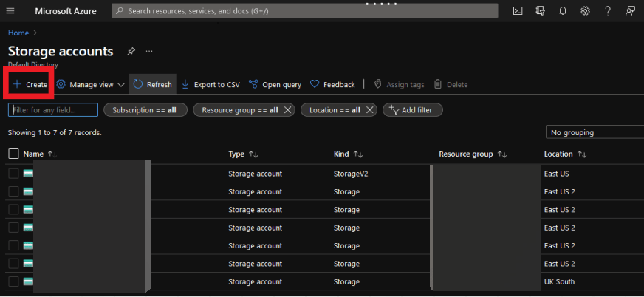The height and width of the screenshot is (297, 644).
Task: Open the Subscription == all filter
Action: pyautogui.click(x=145, y=110)
